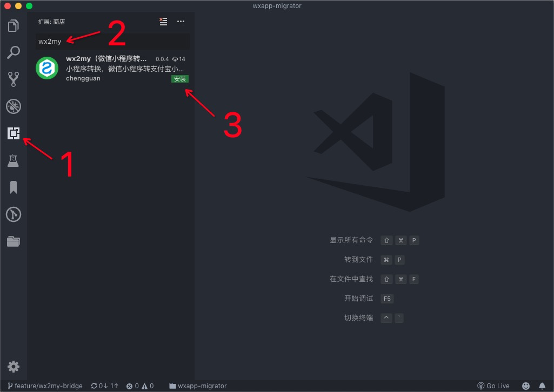Open the notifications bell

tap(542, 386)
